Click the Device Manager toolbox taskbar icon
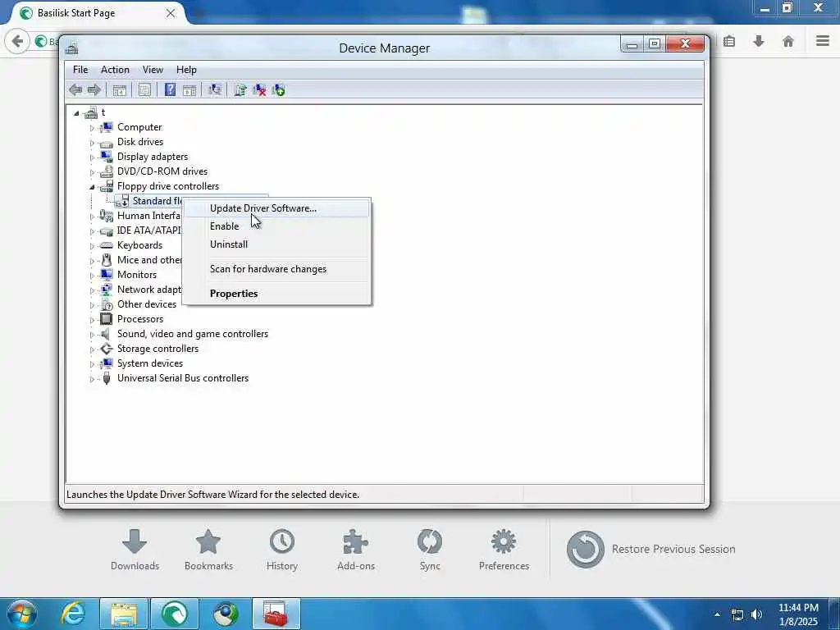 276,614
